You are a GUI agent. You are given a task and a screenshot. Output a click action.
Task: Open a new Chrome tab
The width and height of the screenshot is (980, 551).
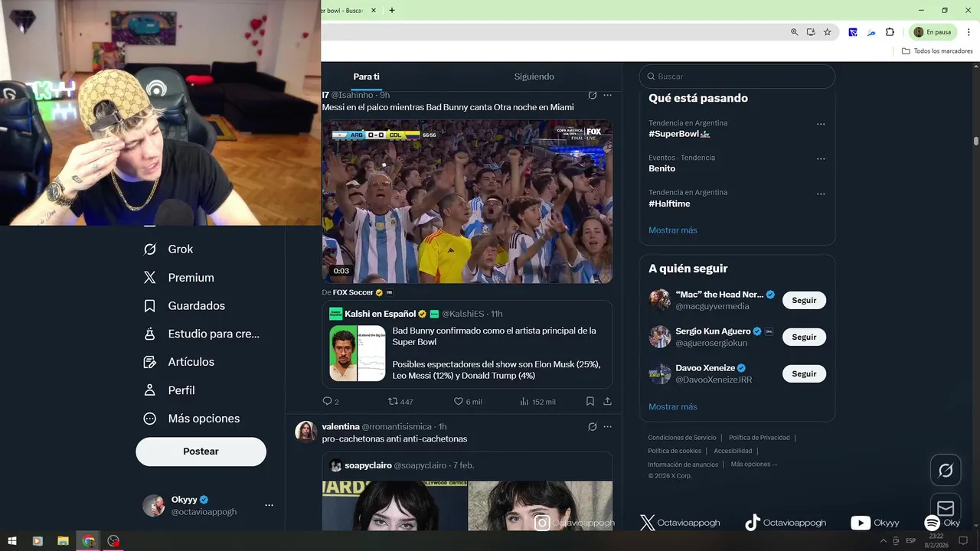point(392,10)
